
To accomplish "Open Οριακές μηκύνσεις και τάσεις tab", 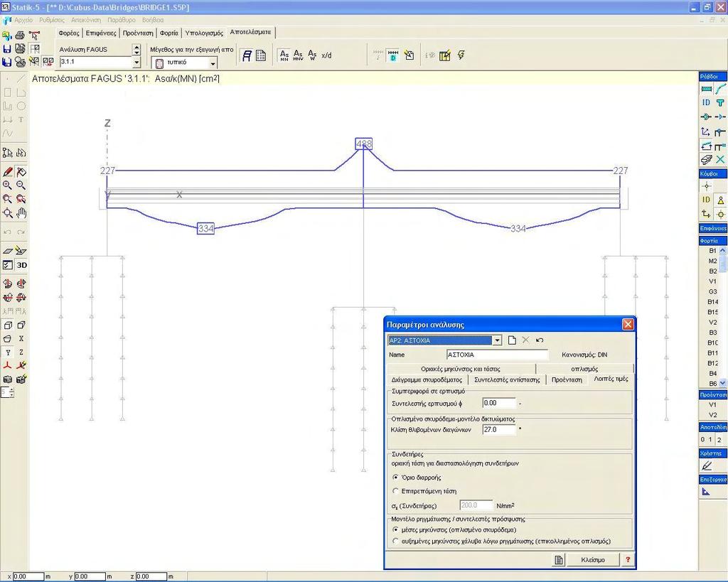I will coord(460,369).
